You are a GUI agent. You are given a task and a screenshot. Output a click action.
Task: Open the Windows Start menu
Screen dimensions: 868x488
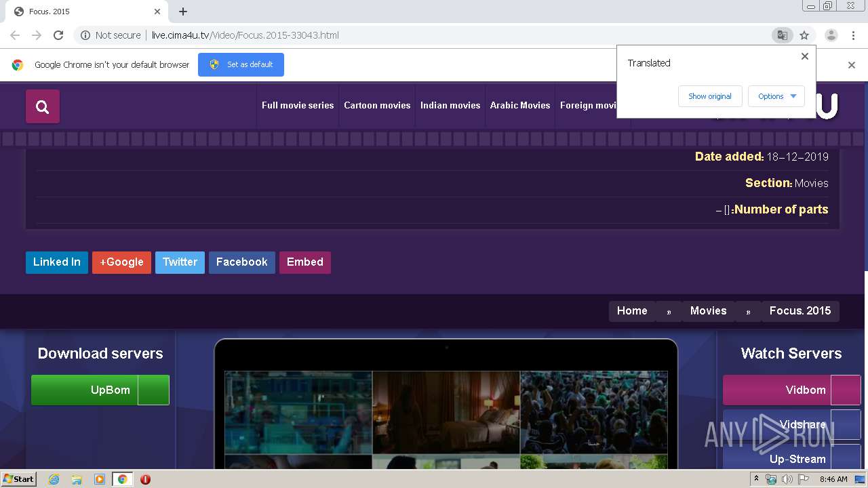(19, 479)
